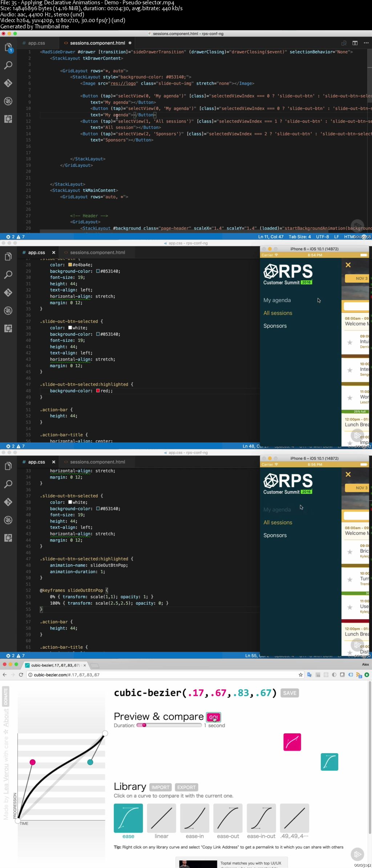Image resolution: width=372 pixels, height=868 pixels.
Task: Click the Open Changes icon left of split editor
Action: pyautogui.click(x=344, y=43)
